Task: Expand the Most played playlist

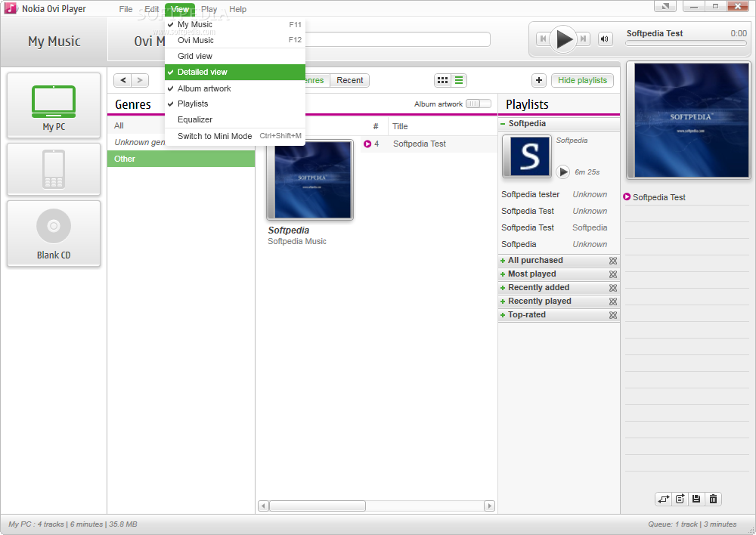Action: coord(503,274)
